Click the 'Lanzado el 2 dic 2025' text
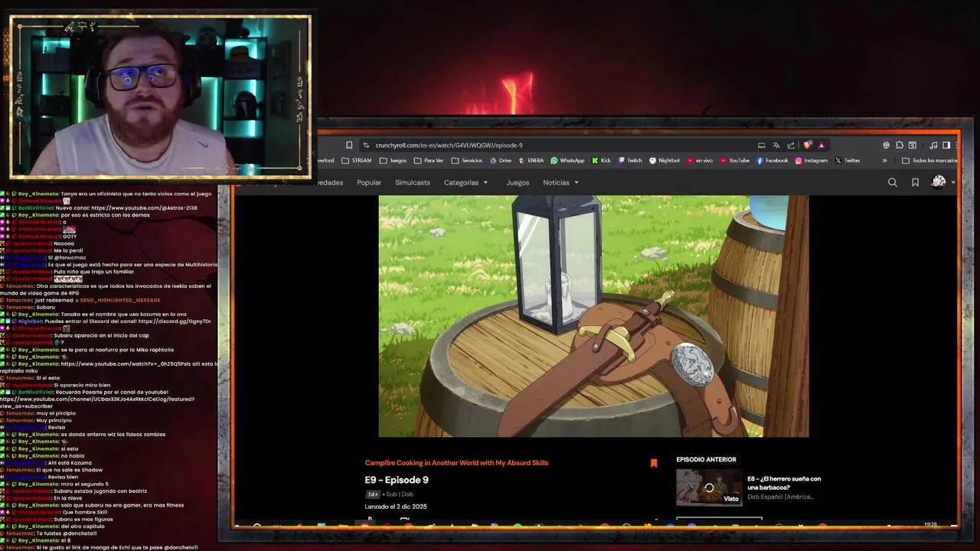Image resolution: width=980 pixels, height=551 pixels. coord(396,507)
